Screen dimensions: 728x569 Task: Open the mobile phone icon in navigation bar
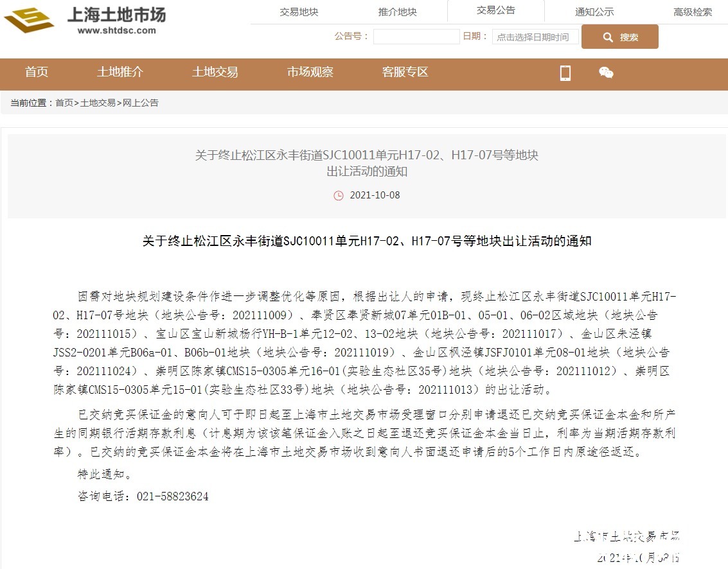click(565, 73)
